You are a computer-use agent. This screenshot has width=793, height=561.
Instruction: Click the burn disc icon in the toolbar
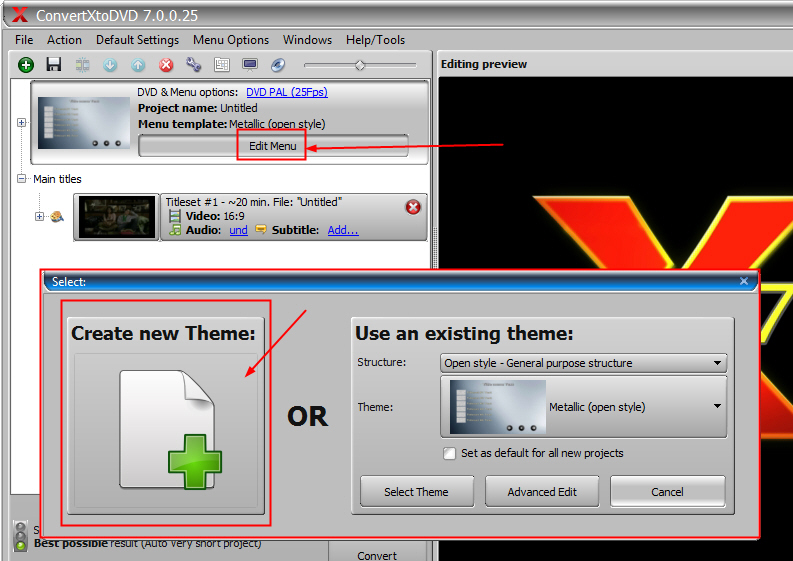pos(278,65)
